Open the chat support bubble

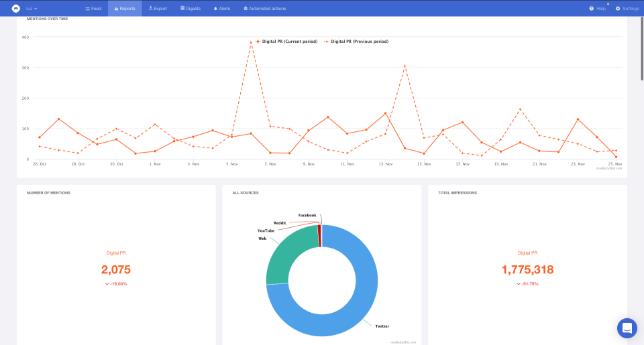pyautogui.click(x=627, y=328)
